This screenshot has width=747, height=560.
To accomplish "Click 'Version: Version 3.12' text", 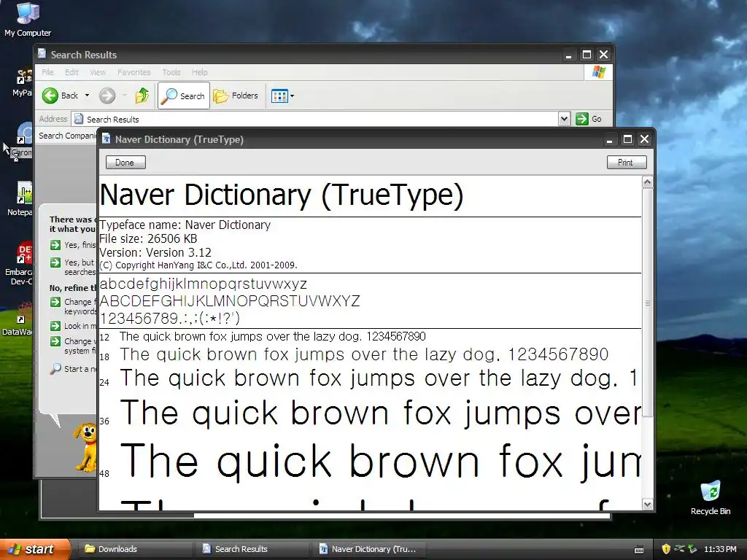I will pos(155,252).
